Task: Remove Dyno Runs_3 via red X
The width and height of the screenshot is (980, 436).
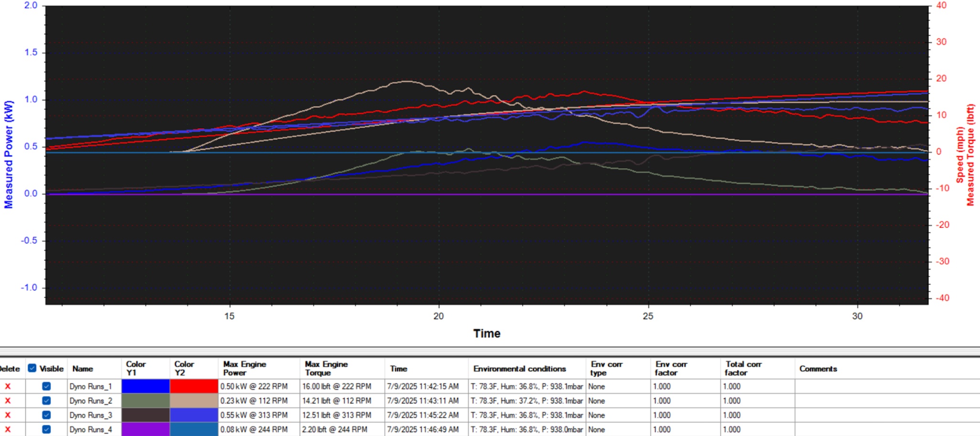Action: [8, 415]
